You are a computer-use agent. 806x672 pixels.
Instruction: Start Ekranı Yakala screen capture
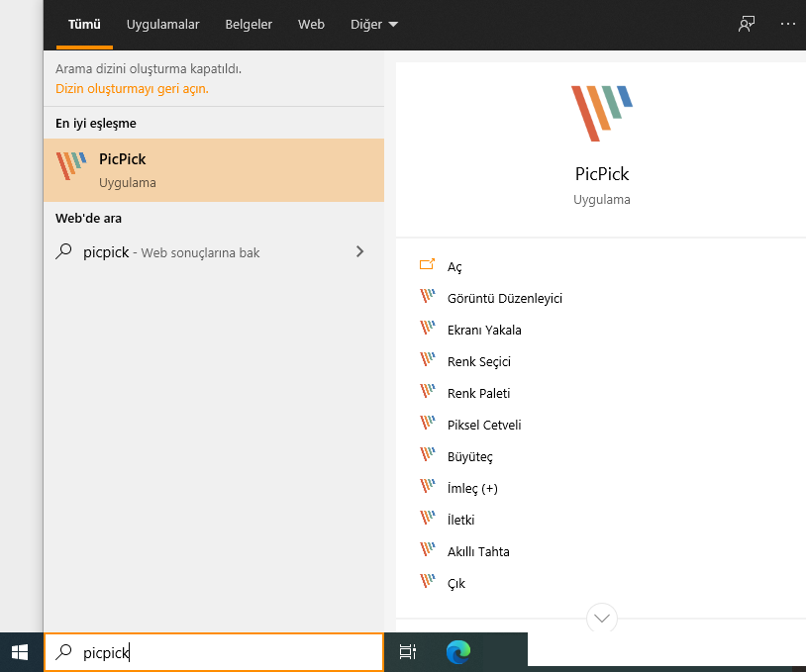tap(484, 330)
